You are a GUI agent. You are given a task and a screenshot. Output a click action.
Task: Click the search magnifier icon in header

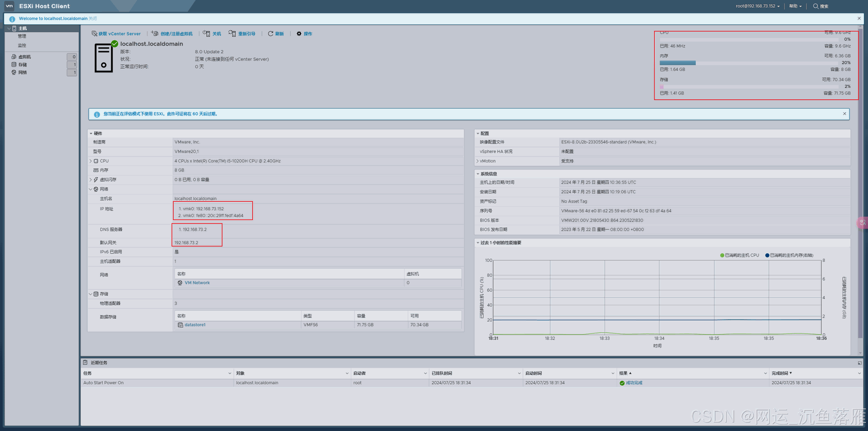816,6
